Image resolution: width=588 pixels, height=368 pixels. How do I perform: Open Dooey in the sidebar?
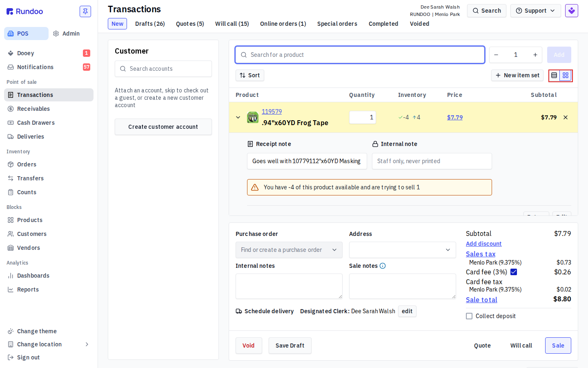tap(49, 53)
